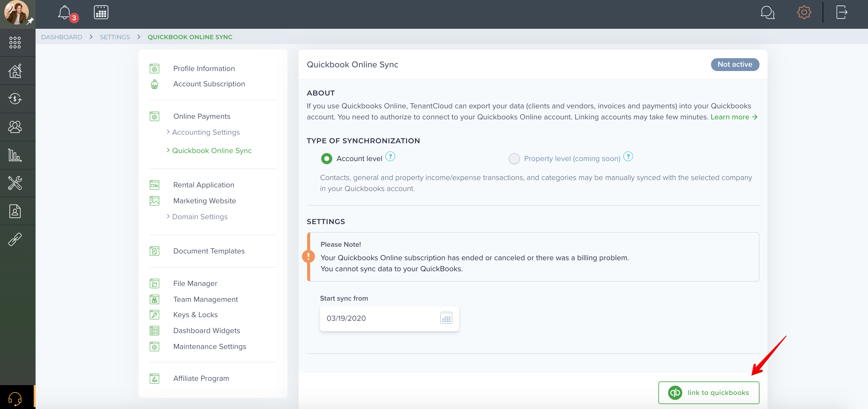Open the apps grid sidebar icon

[x=15, y=43]
